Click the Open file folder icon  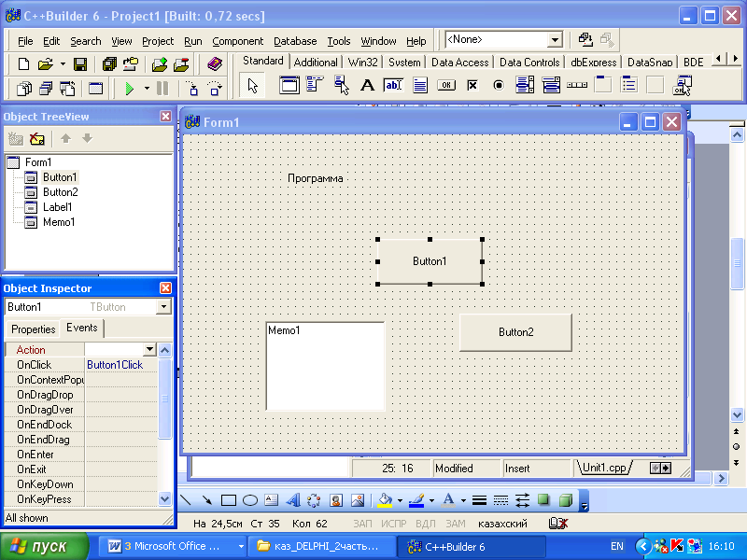coord(45,63)
